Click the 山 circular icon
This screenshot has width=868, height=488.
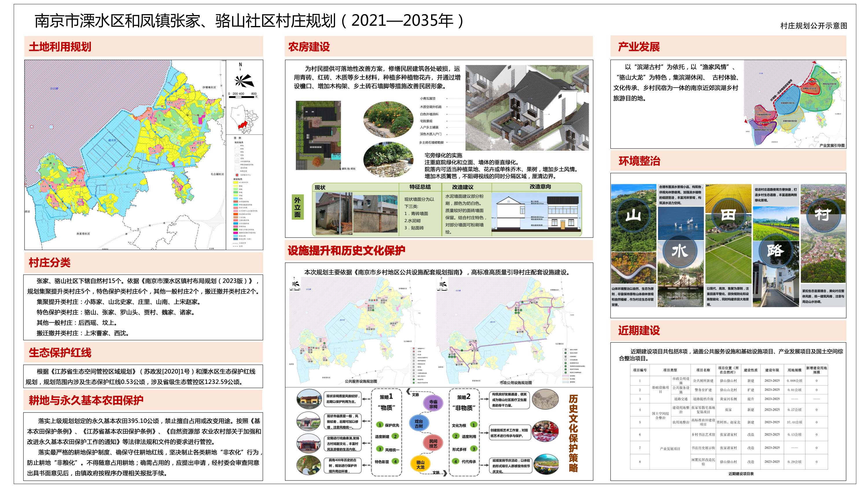click(x=633, y=215)
